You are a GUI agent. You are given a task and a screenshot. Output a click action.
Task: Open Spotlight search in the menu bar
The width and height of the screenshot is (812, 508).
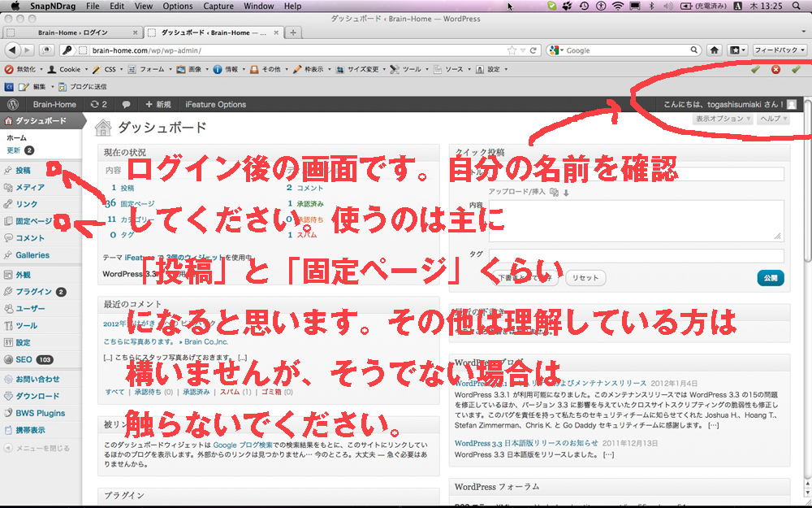pyautogui.click(x=796, y=7)
